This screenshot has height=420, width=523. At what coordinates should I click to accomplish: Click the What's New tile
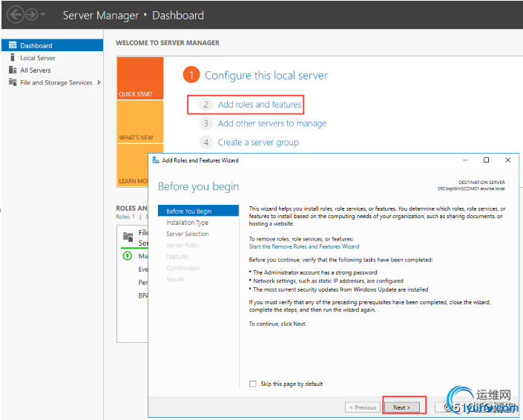click(140, 122)
